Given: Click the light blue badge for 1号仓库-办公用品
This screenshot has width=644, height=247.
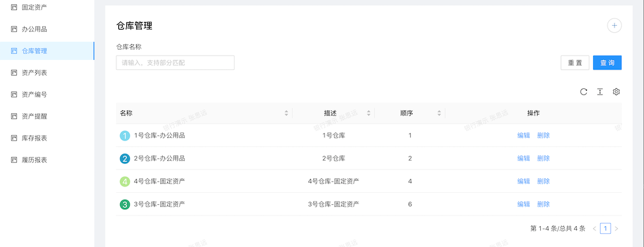Looking at the screenshot, I should [x=125, y=135].
